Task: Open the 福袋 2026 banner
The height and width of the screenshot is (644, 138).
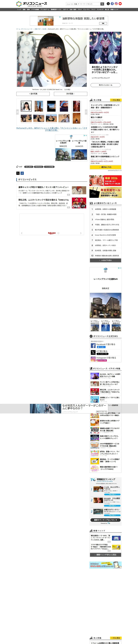Action: [105, 181]
